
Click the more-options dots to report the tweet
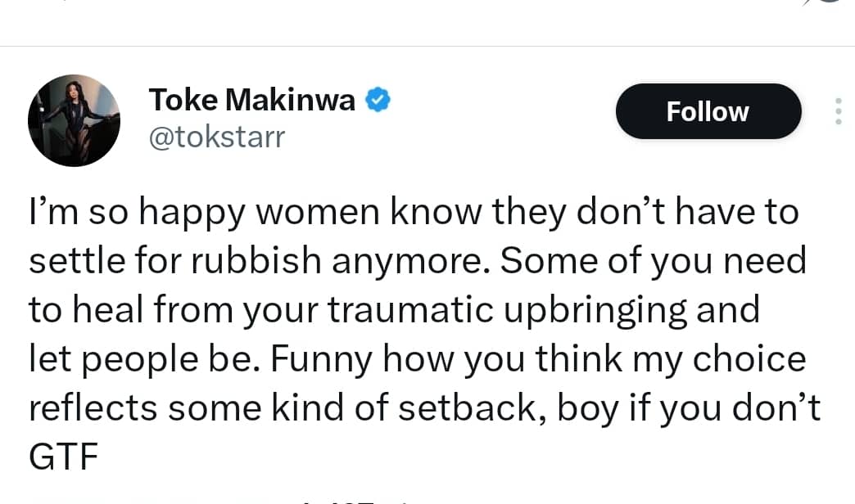point(839,110)
